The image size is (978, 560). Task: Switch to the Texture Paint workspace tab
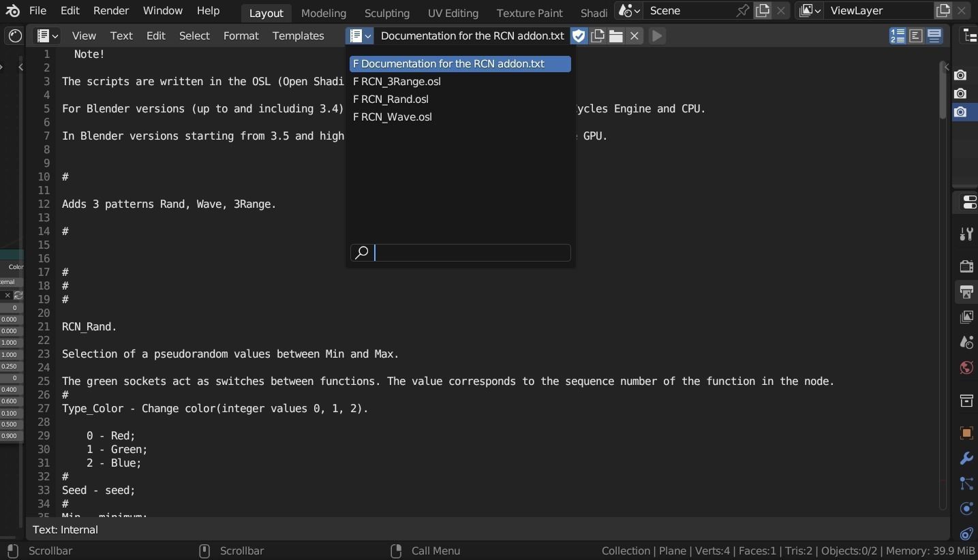click(x=530, y=13)
